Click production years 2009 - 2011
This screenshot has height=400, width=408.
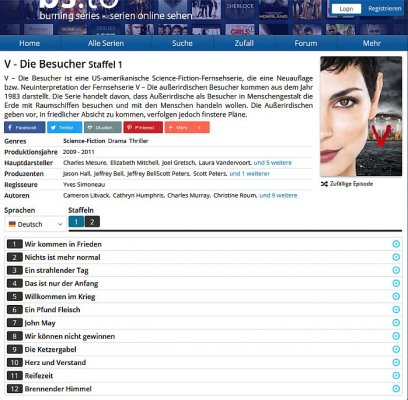coord(79,152)
